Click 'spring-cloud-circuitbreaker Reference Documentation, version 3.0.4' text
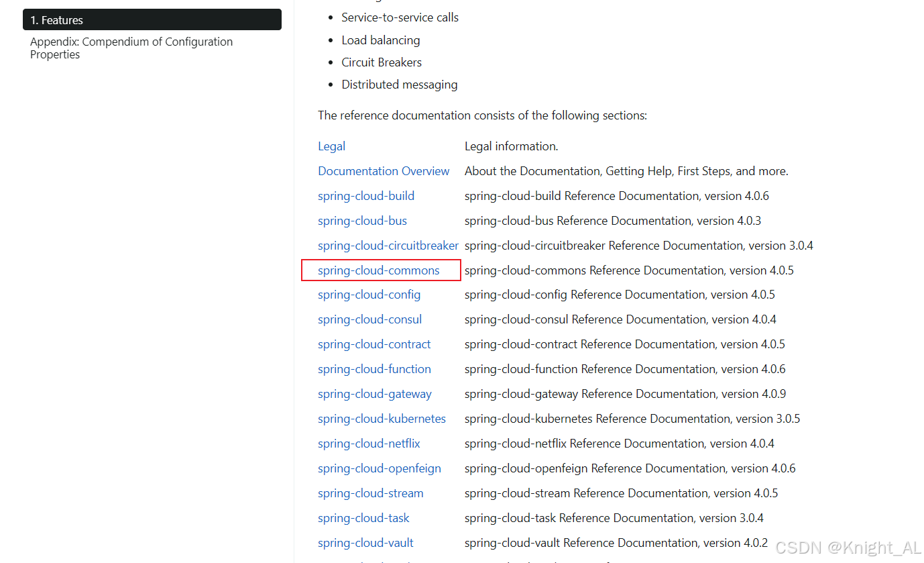 click(639, 246)
